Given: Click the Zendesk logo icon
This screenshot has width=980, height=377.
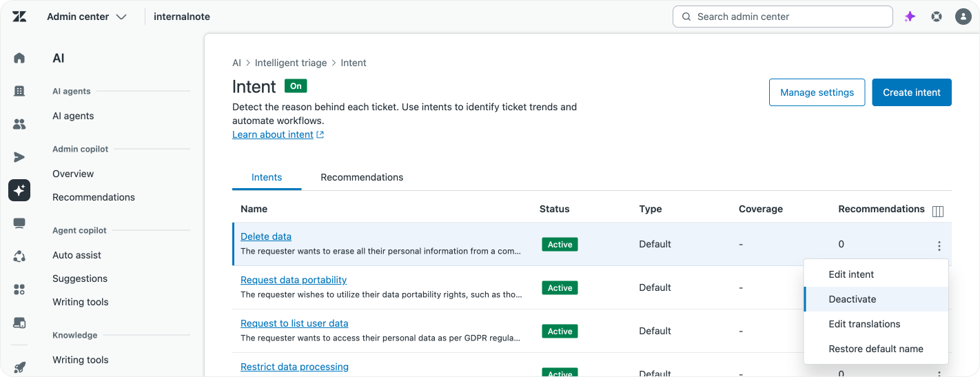Looking at the screenshot, I should click(19, 17).
